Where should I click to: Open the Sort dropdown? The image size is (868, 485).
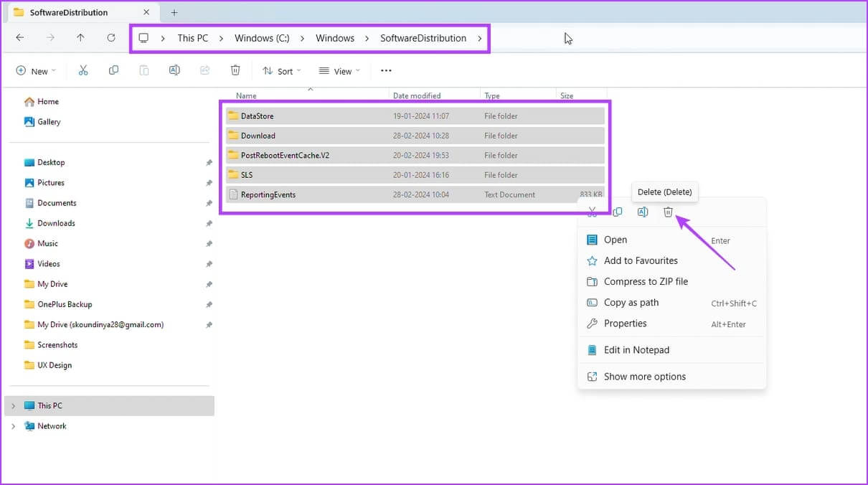[x=281, y=71]
